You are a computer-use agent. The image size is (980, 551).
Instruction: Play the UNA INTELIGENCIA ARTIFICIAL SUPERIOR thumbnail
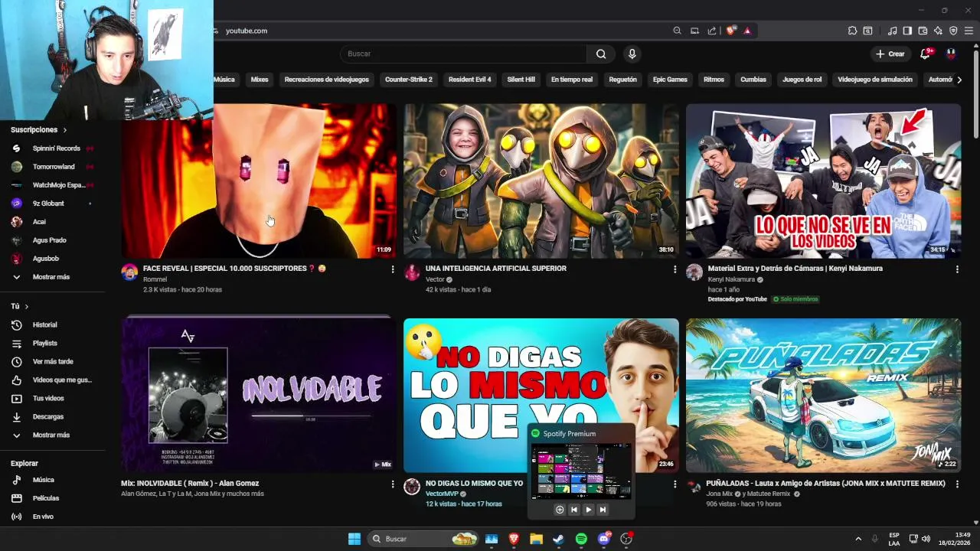coord(541,181)
